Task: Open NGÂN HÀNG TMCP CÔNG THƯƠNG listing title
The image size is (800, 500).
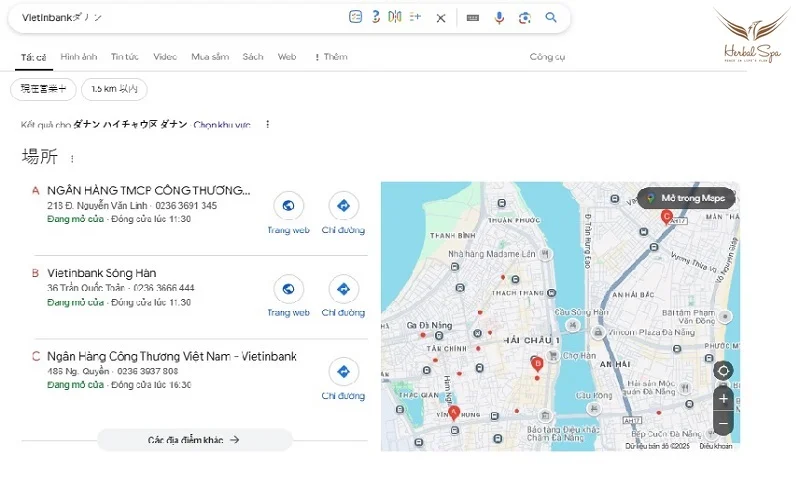Action: [x=148, y=190]
